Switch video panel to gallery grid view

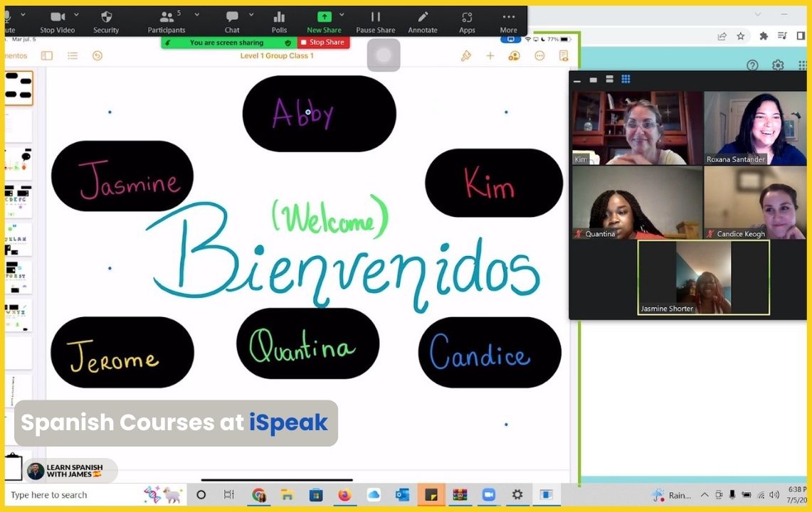pos(626,79)
